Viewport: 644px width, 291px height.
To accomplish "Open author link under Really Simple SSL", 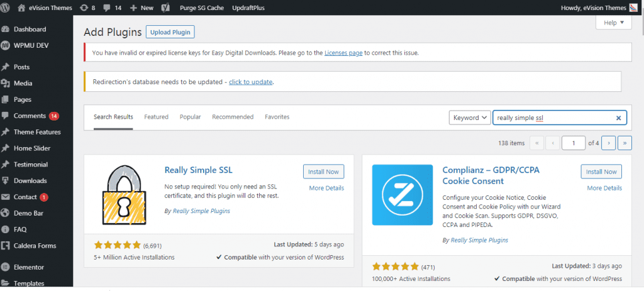I will coord(201,211).
